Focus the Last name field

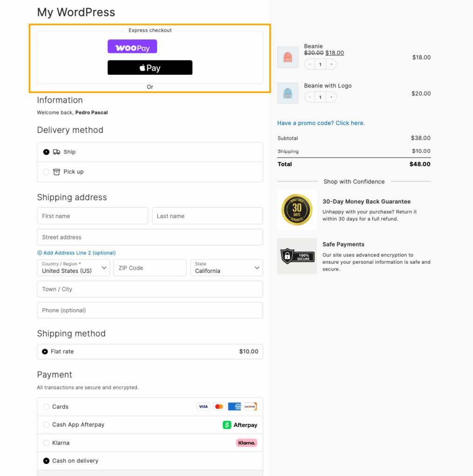click(x=207, y=216)
